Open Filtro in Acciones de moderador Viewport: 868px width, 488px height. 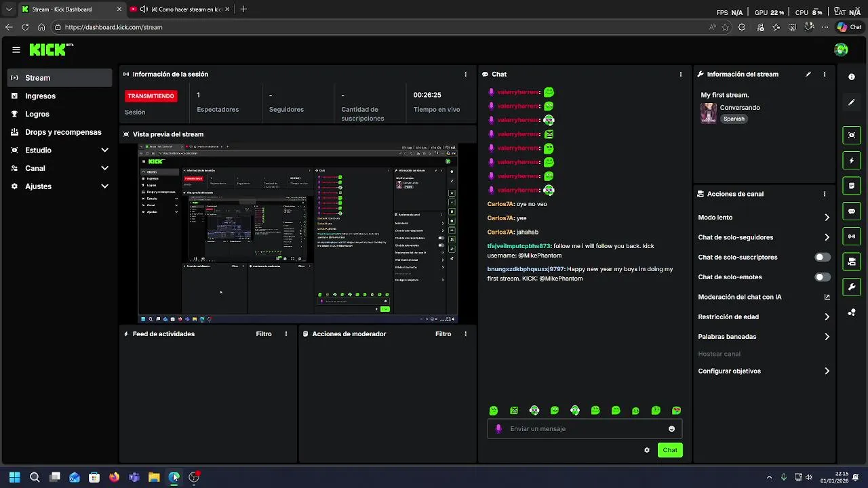443,334
